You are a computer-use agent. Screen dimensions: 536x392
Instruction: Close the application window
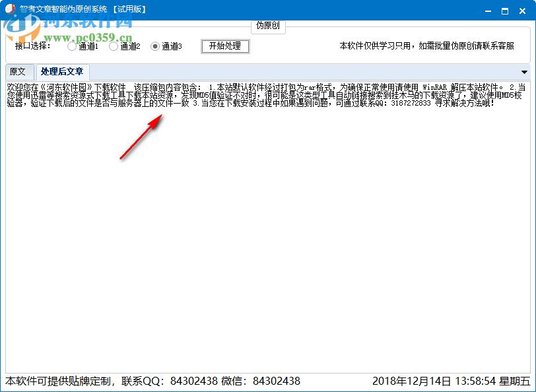522,11
